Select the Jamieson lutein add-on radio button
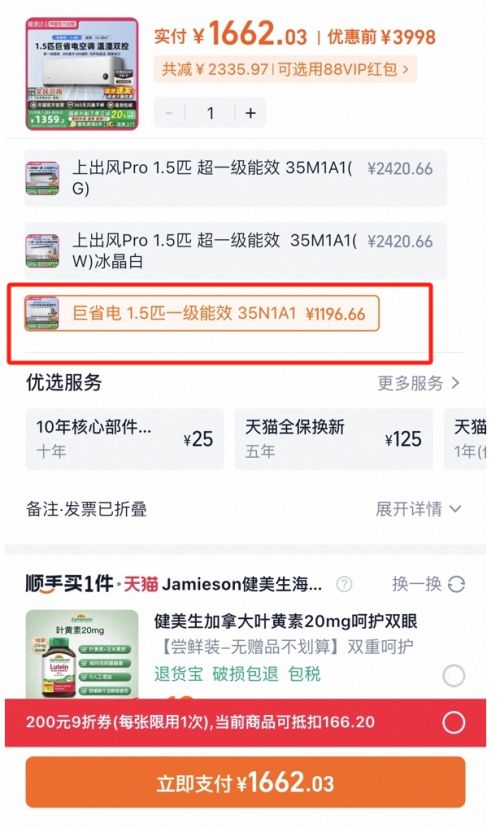The width and height of the screenshot is (500, 828). pyautogui.click(x=454, y=675)
